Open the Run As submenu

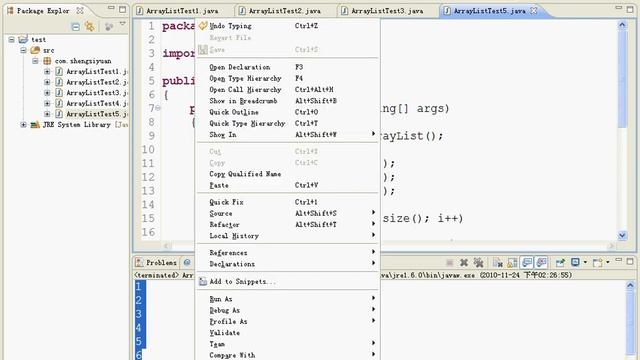[x=288, y=299]
